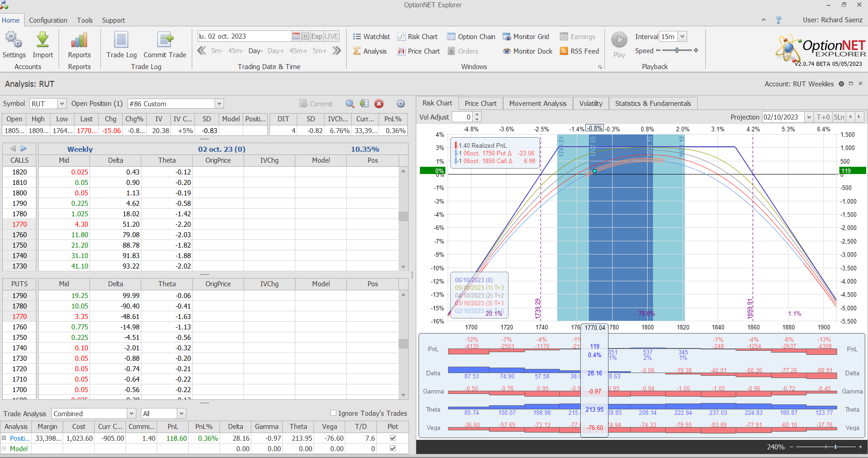This screenshot has height=458, width=868.
Task: Open the Trade Analysis Combined dropdown
Action: 131,413
